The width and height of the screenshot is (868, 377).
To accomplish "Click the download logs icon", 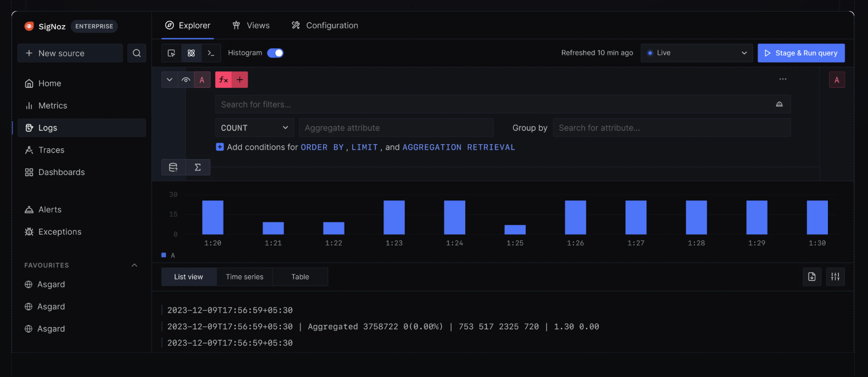I will (812, 277).
